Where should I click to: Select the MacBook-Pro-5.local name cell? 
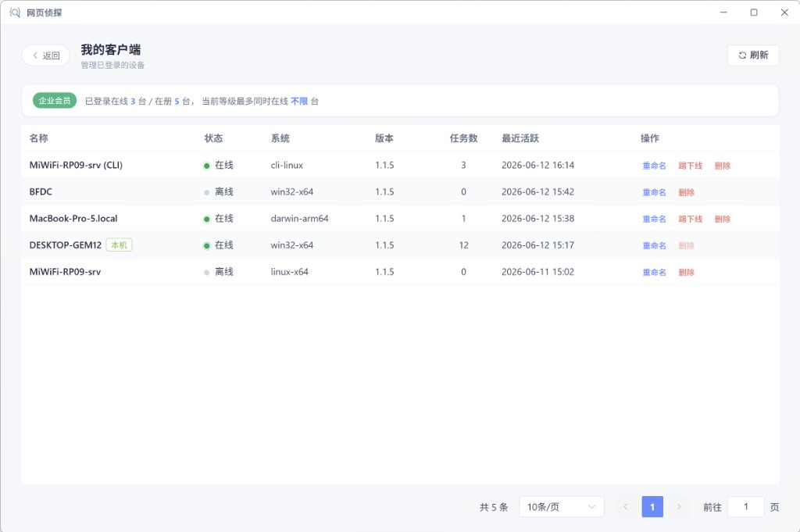pyautogui.click(x=73, y=218)
